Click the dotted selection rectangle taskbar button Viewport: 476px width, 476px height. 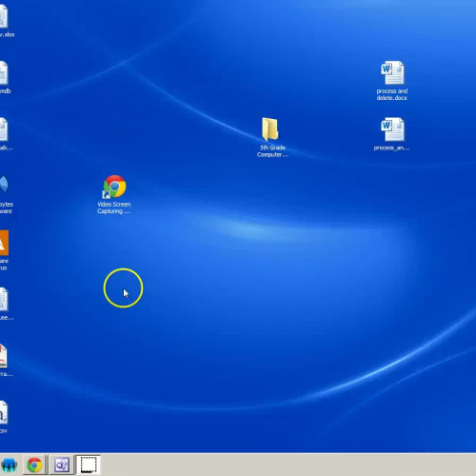(89, 466)
